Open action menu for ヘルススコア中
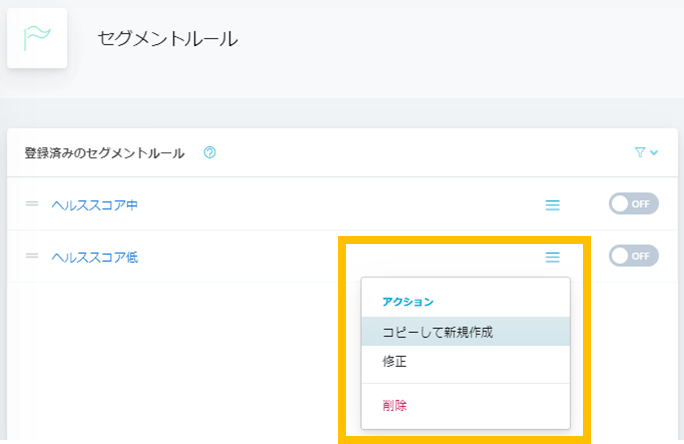 [553, 205]
